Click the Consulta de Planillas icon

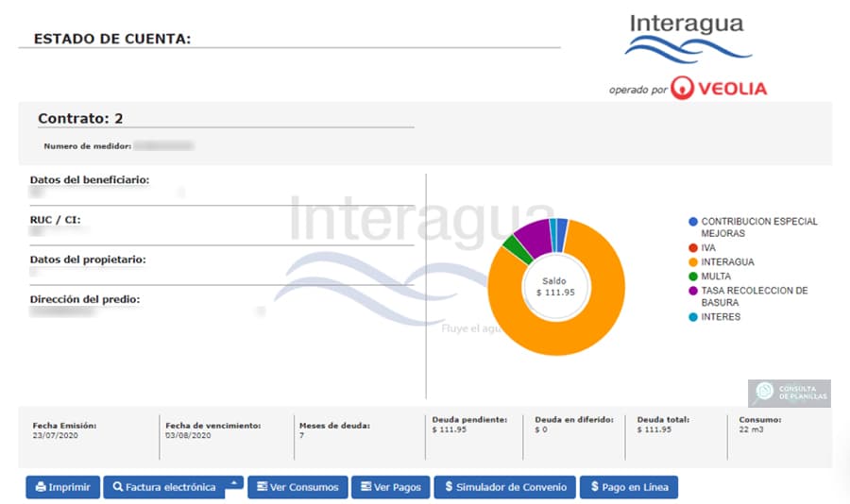point(790,393)
